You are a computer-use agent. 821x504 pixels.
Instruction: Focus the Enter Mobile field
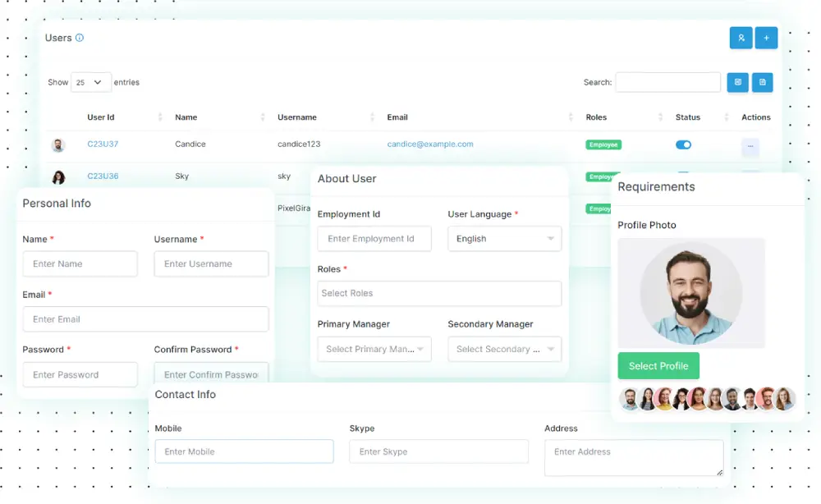tap(244, 451)
